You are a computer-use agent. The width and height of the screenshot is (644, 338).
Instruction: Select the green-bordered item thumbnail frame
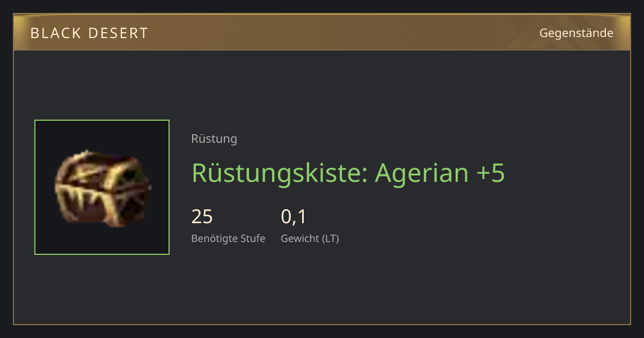pos(102,187)
